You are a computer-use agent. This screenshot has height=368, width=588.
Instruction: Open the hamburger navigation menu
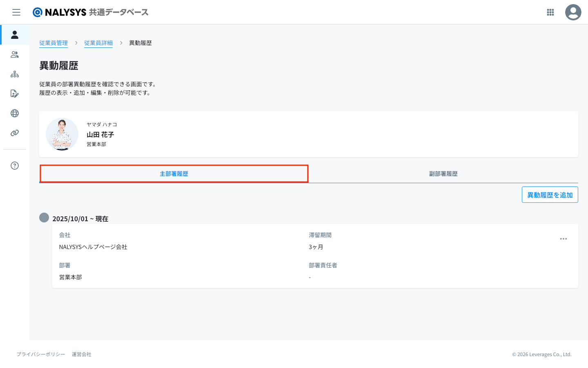(16, 12)
